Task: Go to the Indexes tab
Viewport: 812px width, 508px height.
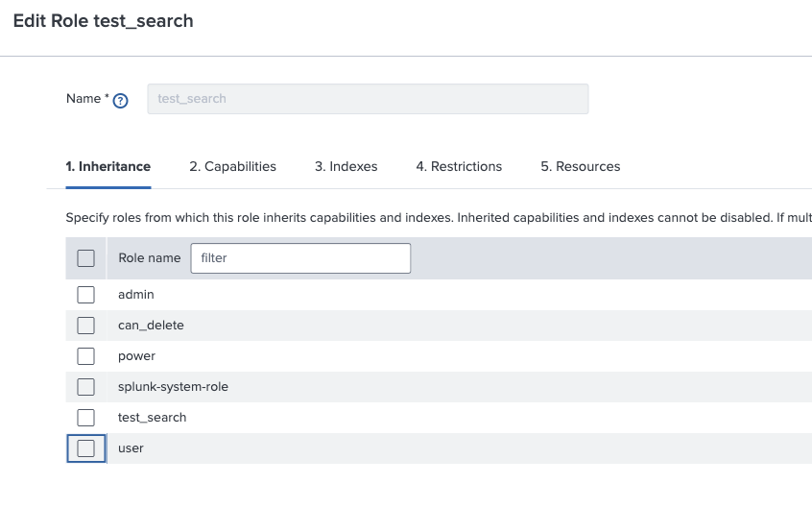Action: [x=346, y=166]
